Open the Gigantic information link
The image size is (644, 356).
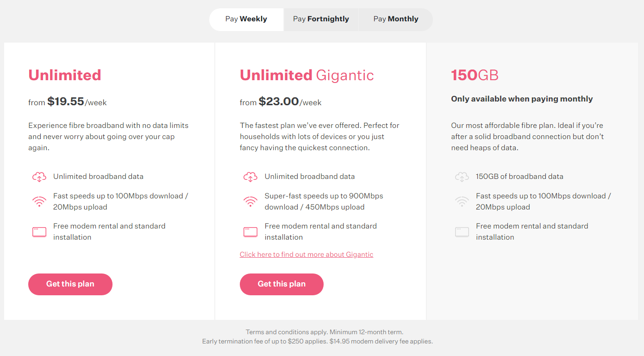[x=306, y=254]
